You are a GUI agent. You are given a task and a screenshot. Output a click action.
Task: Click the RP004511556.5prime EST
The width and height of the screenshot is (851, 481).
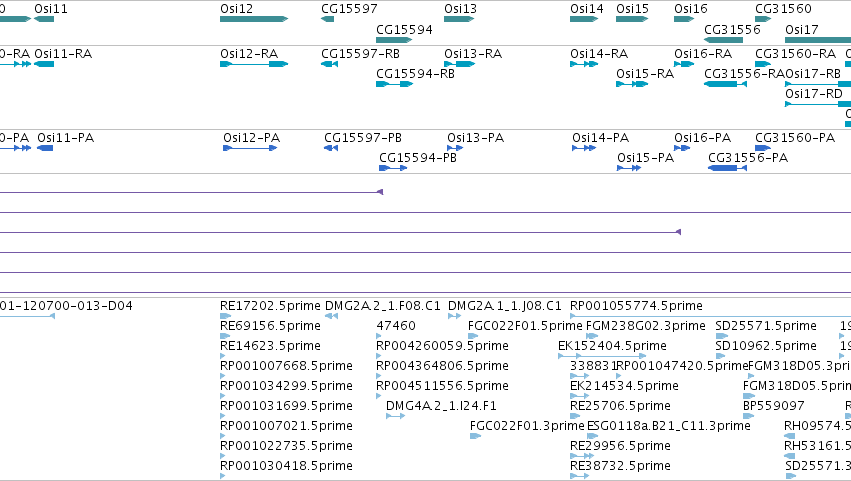(379, 396)
